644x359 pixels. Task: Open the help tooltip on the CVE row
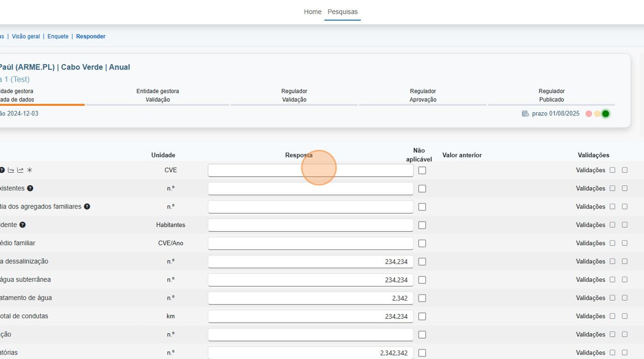coord(2,170)
